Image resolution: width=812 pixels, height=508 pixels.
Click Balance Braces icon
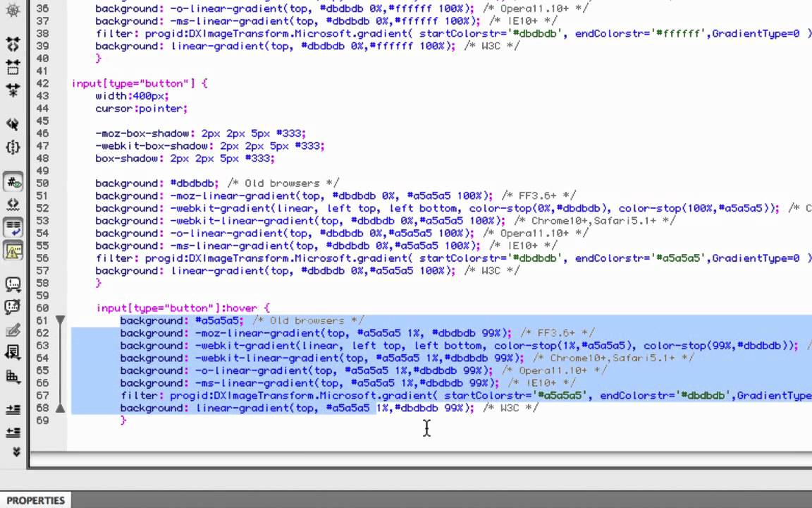13,147
